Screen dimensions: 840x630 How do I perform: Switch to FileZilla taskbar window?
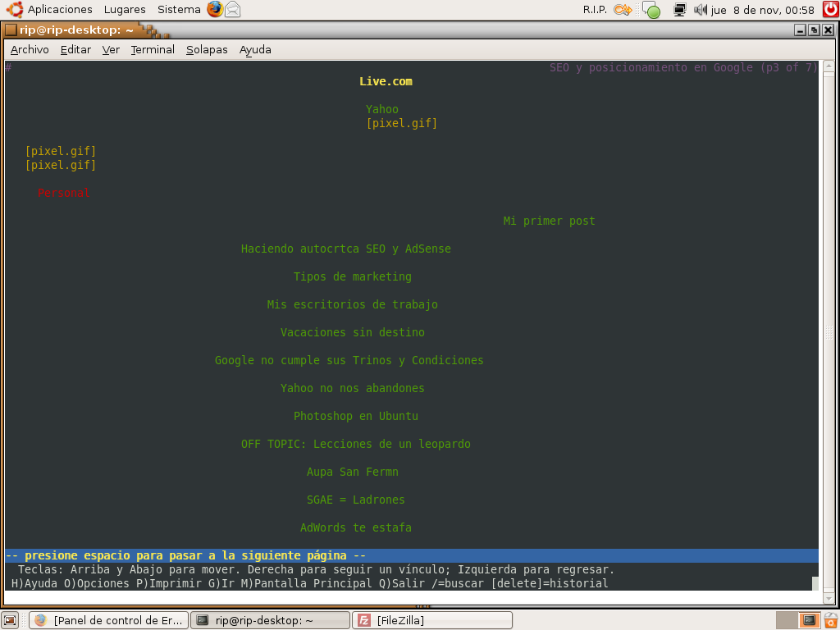point(431,620)
